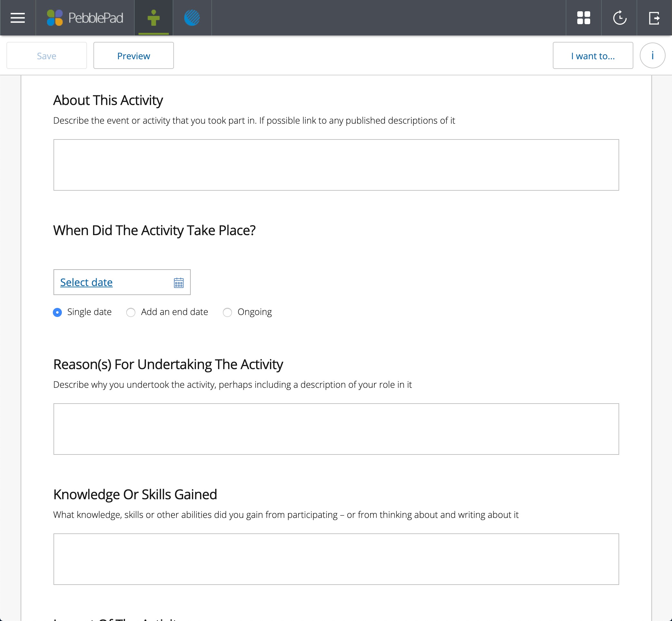Open the Pebble+ green figure tab
Screen dimensions: 672x621
(154, 18)
